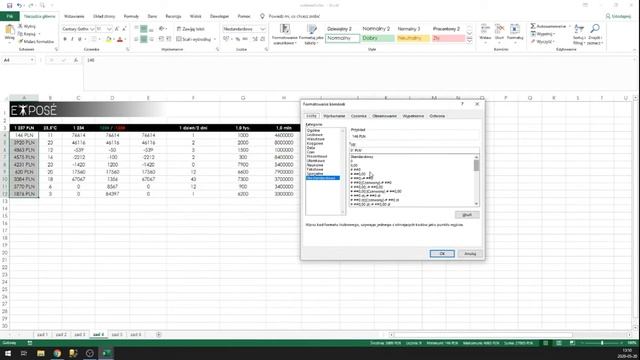Click Anuluj in the format cells dialog
The height and width of the screenshot is (360, 640).
point(470,253)
